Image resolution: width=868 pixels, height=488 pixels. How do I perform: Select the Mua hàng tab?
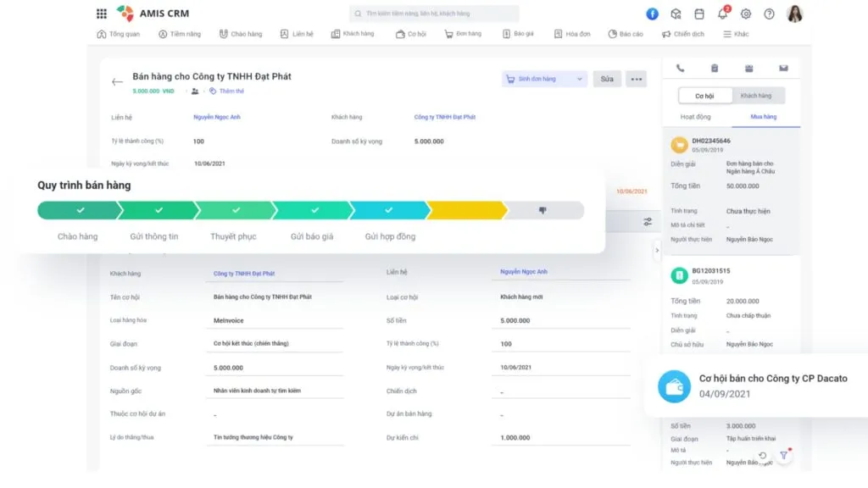coord(764,117)
